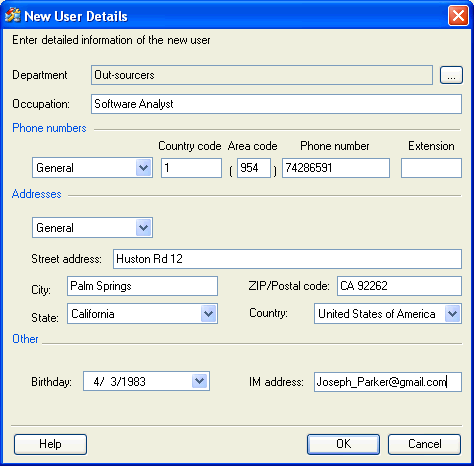Image resolution: width=474 pixels, height=466 pixels.
Task: Expand the address type General dropdown
Action: [x=144, y=228]
